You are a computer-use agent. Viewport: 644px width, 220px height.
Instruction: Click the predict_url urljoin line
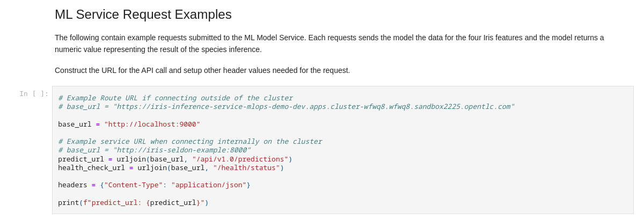pos(175,159)
